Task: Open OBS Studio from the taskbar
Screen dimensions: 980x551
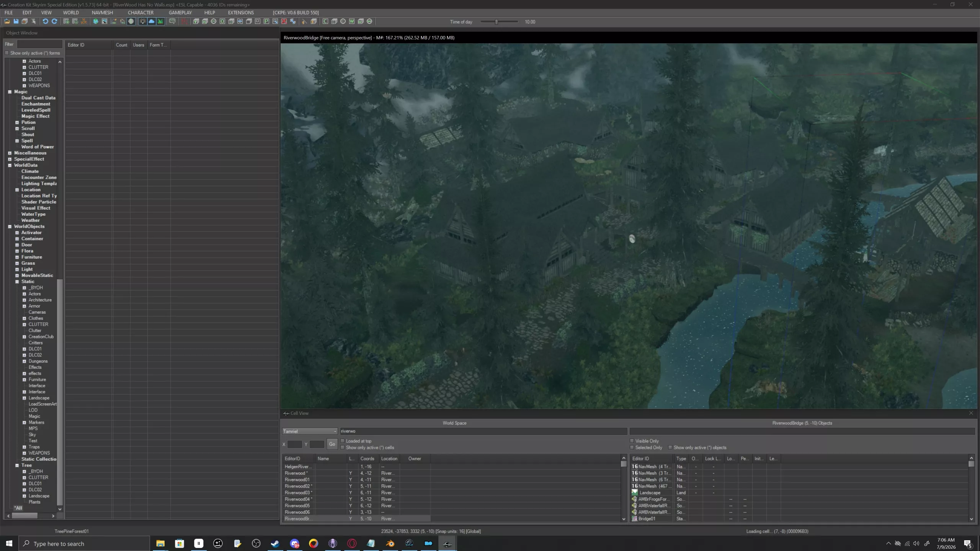Action: (x=256, y=543)
